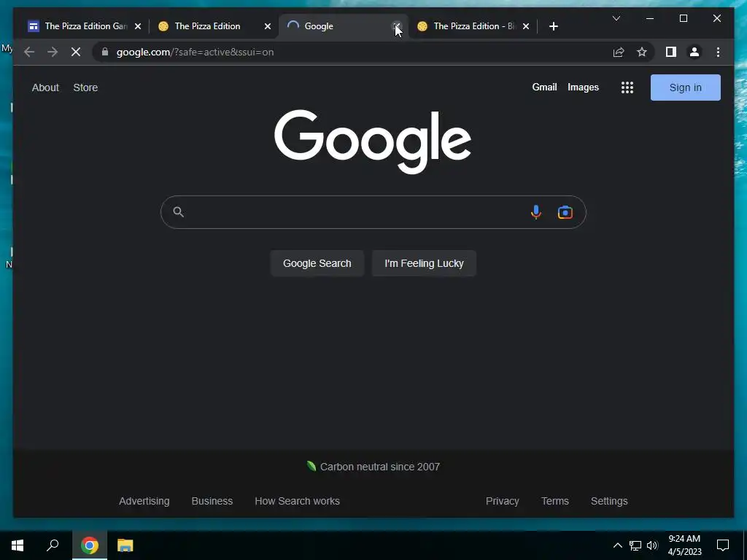Screen dimensions: 747x560
Task: Click the address bar URL
Action: pyautogui.click(x=196, y=52)
